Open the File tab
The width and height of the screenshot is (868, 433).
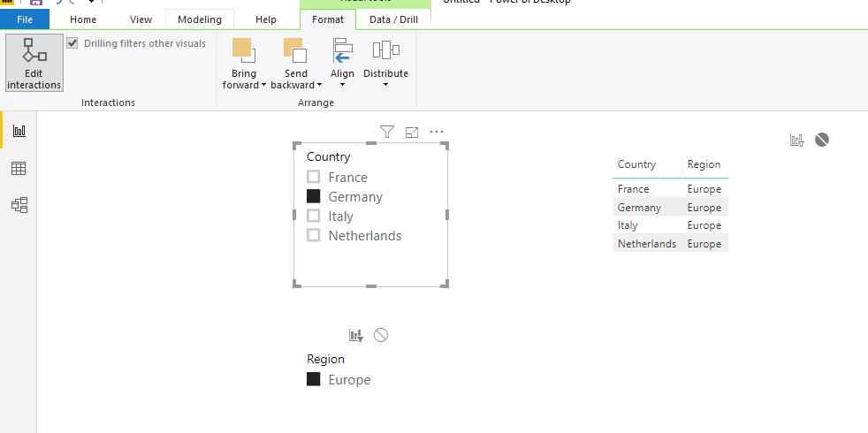[25, 19]
